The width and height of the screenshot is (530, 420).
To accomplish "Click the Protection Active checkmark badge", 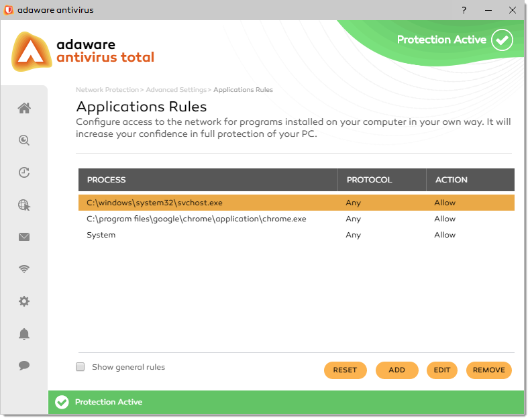I will [502, 40].
